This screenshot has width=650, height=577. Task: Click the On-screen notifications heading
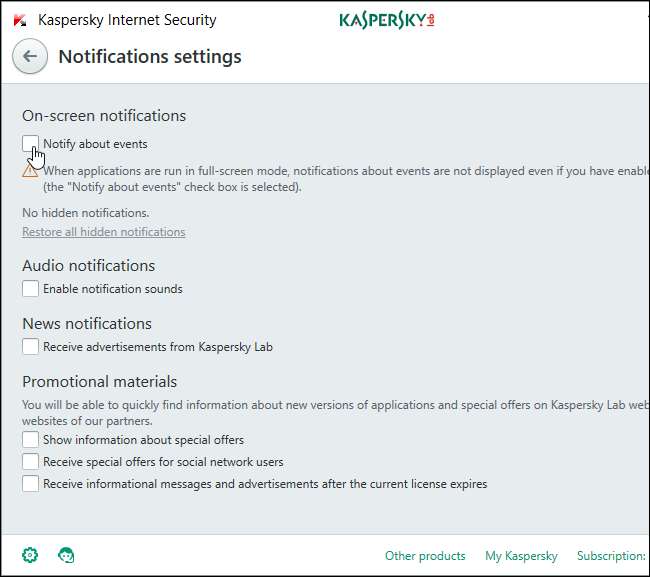[x=104, y=116]
